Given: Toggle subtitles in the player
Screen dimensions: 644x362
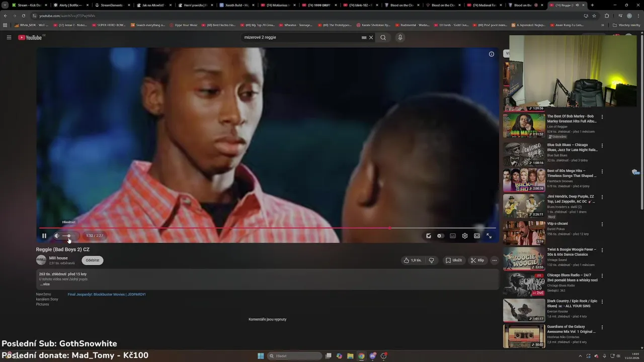Looking at the screenshot, I should [453, 236].
